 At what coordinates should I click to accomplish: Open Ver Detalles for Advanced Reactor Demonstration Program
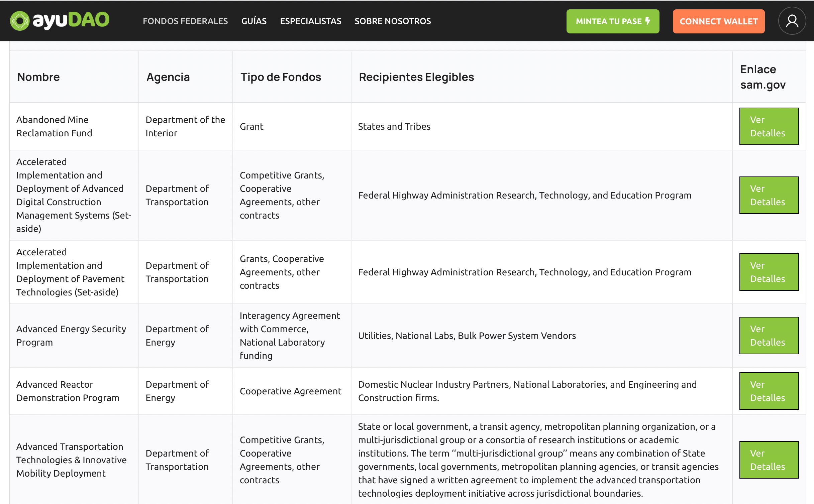pos(769,391)
